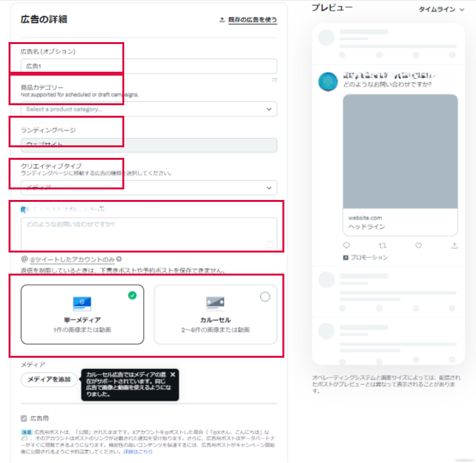Click the info icon beside reply restriction
Viewport: 476px width, 463px height.
point(119,259)
